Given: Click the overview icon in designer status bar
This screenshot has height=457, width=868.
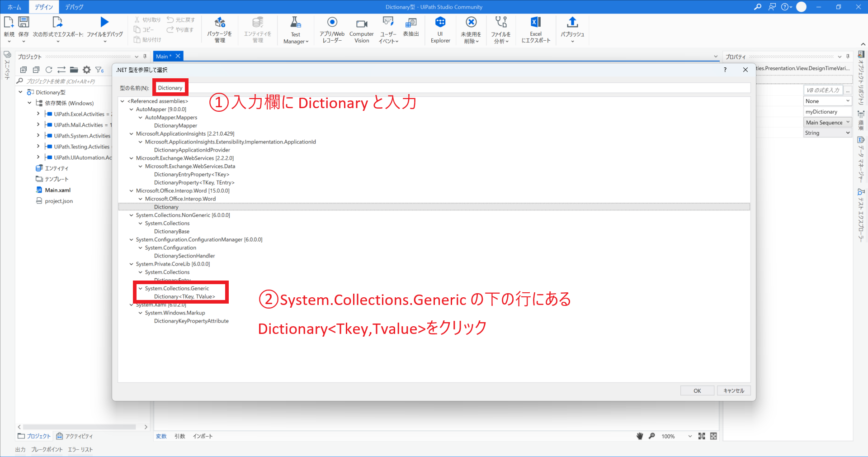Looking at the screenshot, I should 713,436.
